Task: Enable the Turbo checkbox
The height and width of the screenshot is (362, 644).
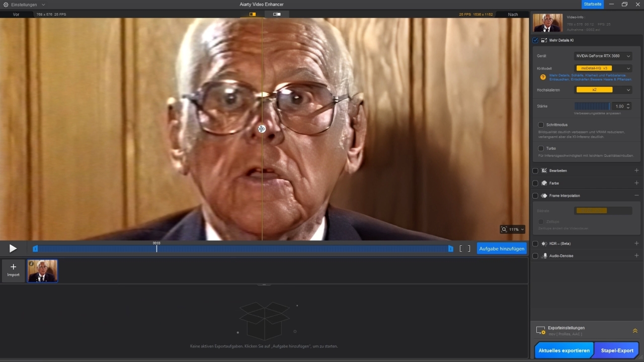Action: pyautogui.click(x=541, y=148)
